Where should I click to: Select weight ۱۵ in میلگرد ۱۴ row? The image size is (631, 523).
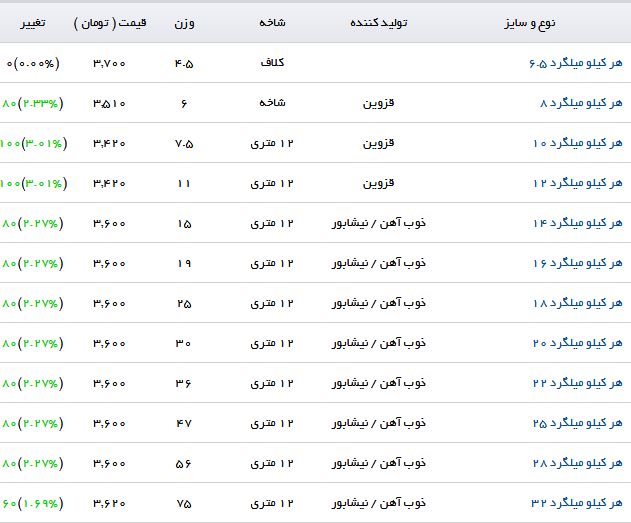[x=184, y=224]
